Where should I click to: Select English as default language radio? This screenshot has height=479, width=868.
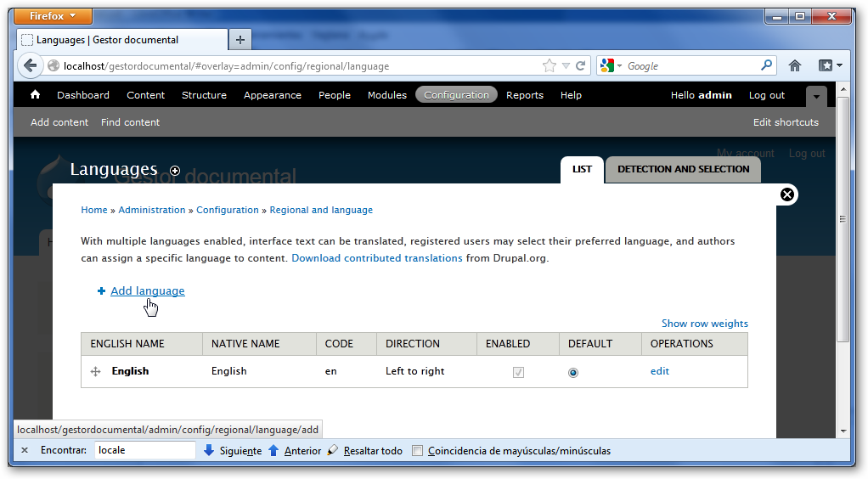(573, 372)
